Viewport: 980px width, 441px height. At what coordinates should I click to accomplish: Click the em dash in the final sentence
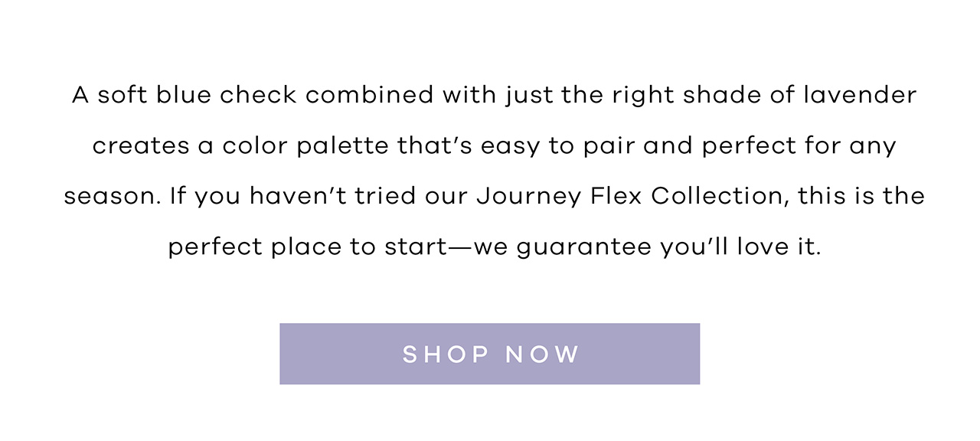[x=462, y=246]
